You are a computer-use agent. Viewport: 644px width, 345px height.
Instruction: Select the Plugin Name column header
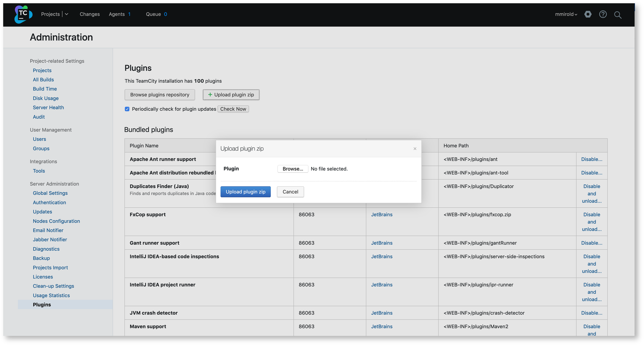(x=144, y=146)
